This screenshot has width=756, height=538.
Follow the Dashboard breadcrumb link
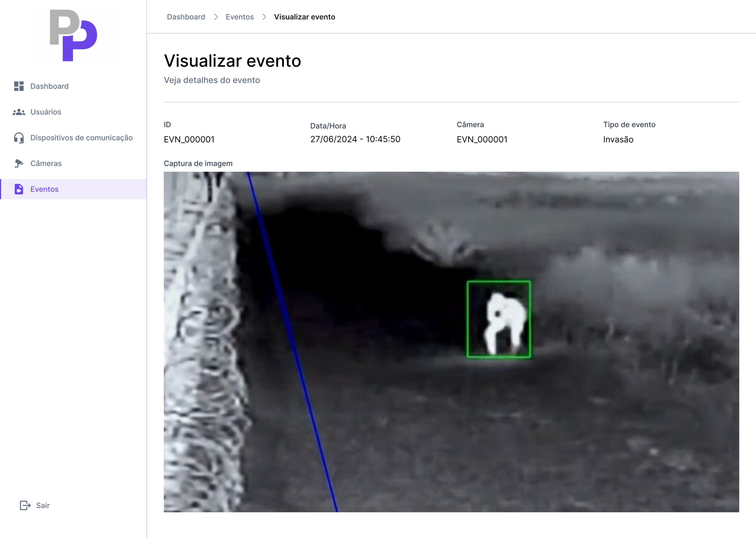click(x=186, y=17)
